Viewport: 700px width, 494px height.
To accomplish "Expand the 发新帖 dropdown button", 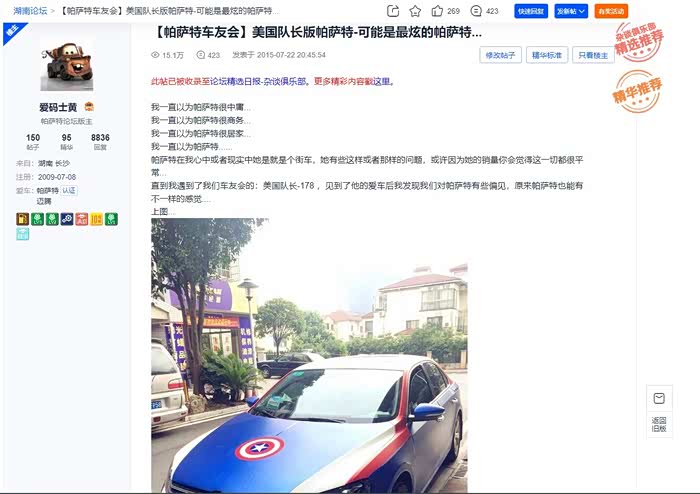I will (x=571, y=11).
